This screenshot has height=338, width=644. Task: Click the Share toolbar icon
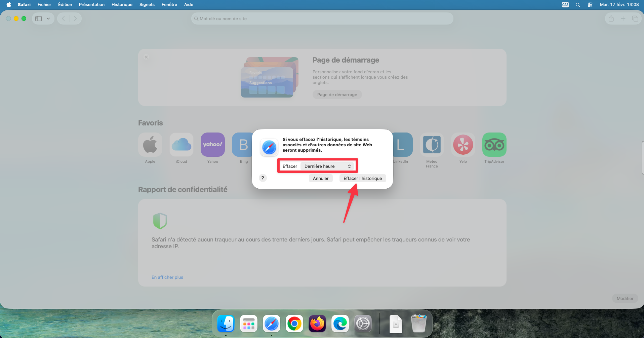[611, 18]
